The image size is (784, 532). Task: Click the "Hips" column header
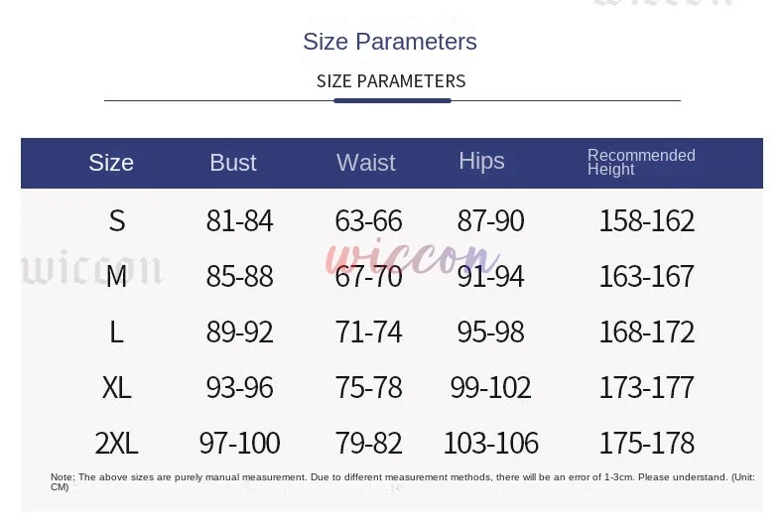481,161
